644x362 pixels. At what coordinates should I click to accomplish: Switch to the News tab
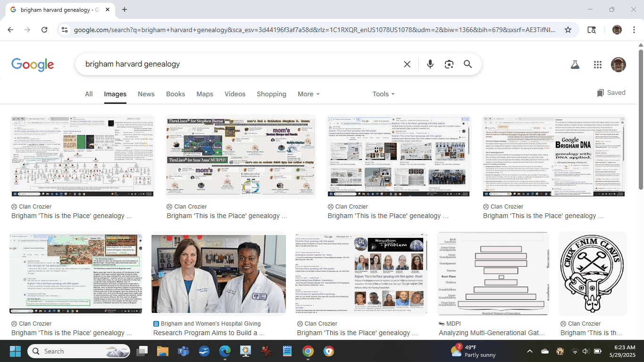point(146,94)
